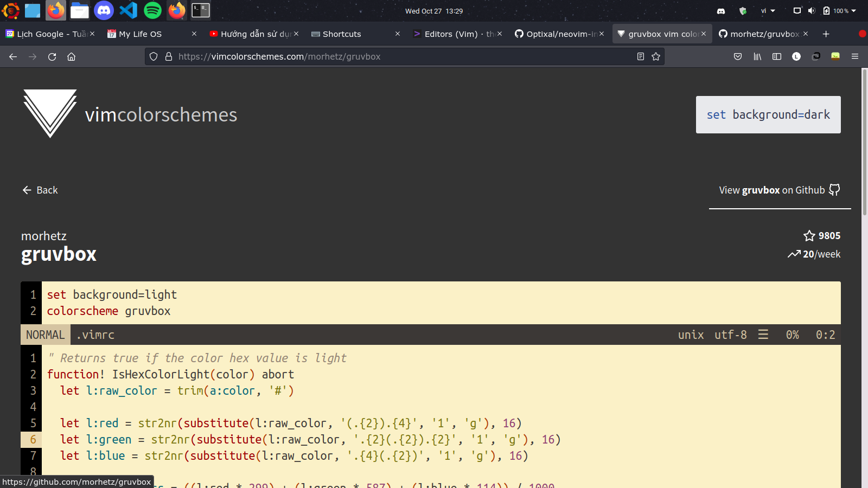Click 'colorscheme gruvbox' code line

(x=108, y=311)
